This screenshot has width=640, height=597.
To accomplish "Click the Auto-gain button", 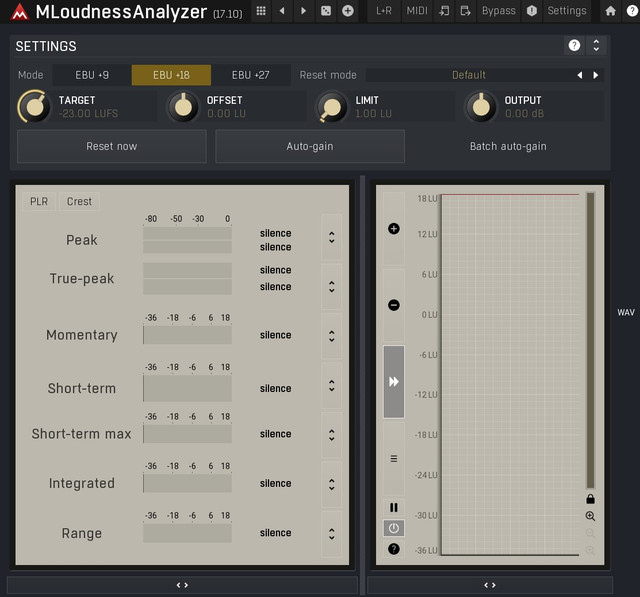I will 310,146.
